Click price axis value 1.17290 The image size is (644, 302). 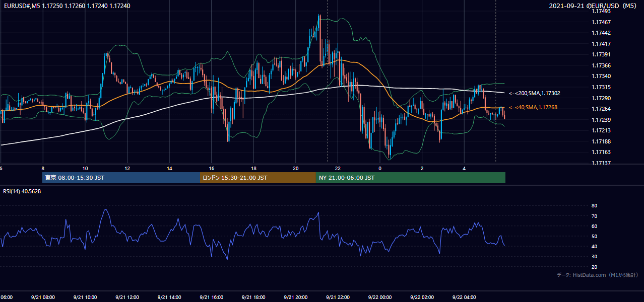click(602, 98)
